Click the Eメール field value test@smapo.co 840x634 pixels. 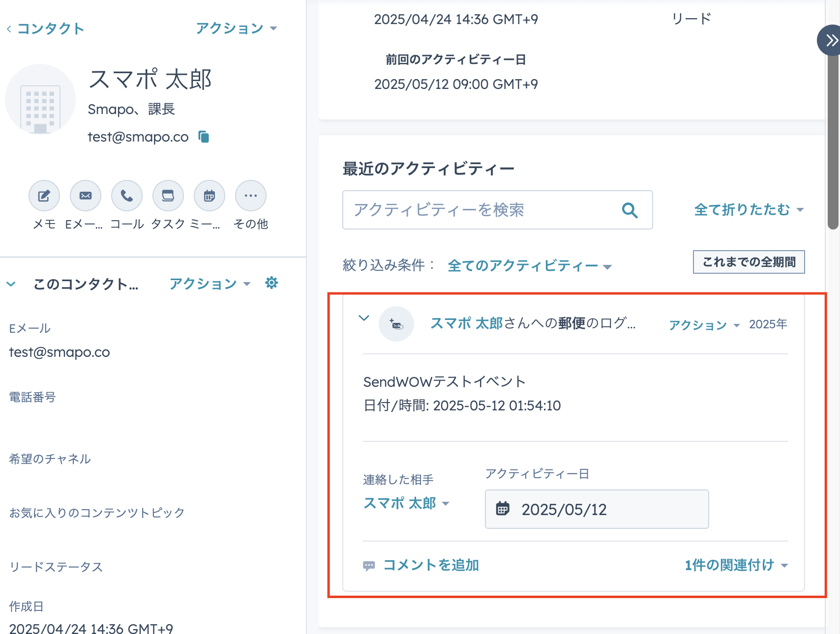tap(60, 352)
